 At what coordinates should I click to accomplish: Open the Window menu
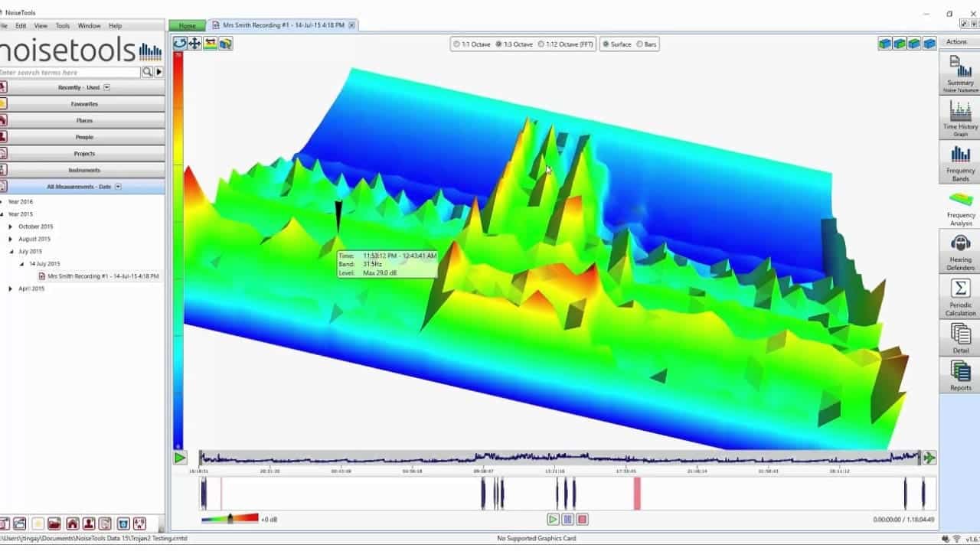point(89,26)
